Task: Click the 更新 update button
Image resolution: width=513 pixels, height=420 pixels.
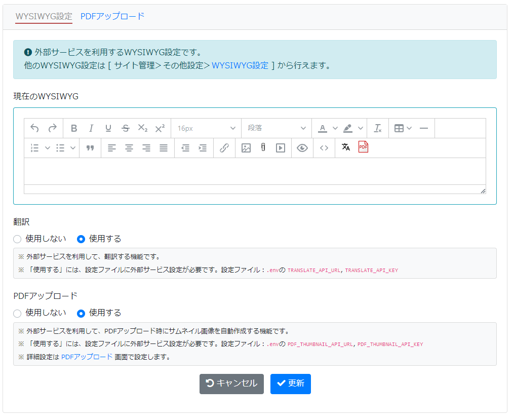Action: 290,384
